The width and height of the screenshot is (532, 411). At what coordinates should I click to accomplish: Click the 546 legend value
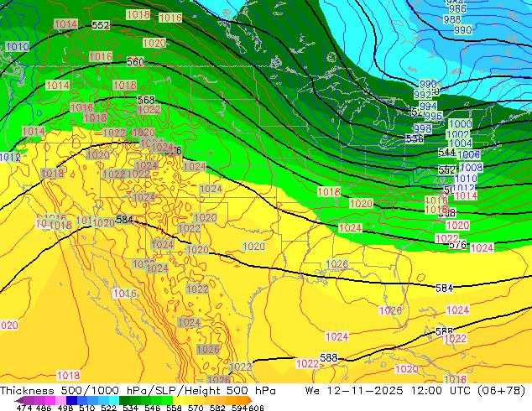tap(153, 408)
